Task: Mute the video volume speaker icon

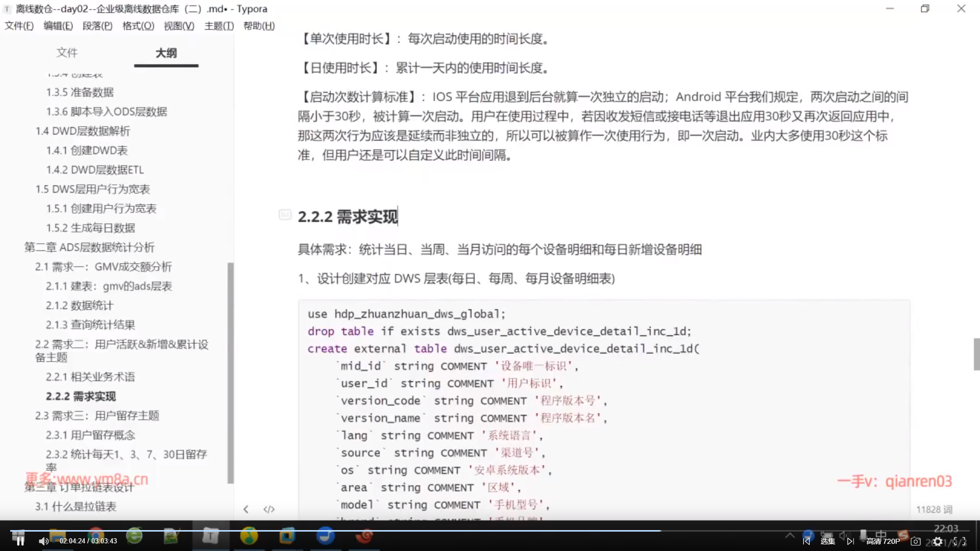Action: coord(43,541)
